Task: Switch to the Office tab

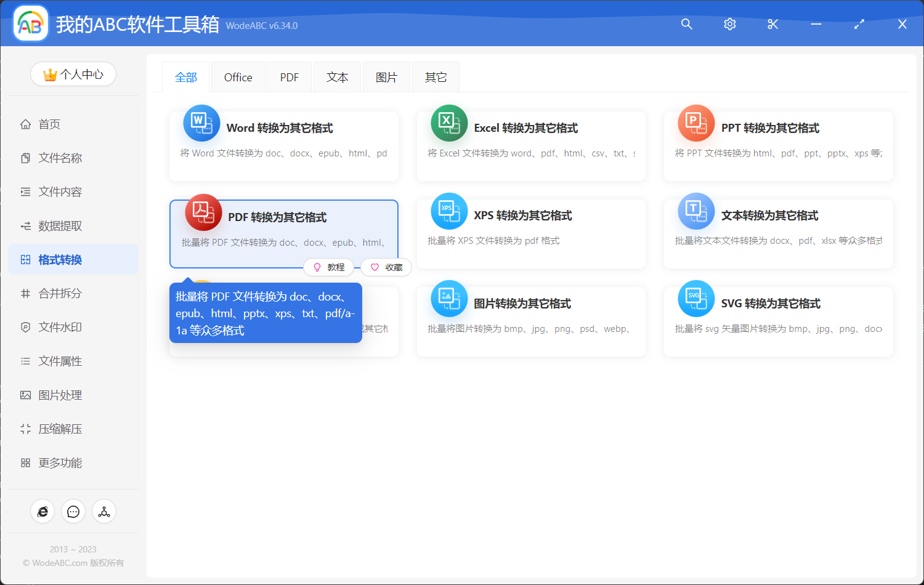Action: 238,76
